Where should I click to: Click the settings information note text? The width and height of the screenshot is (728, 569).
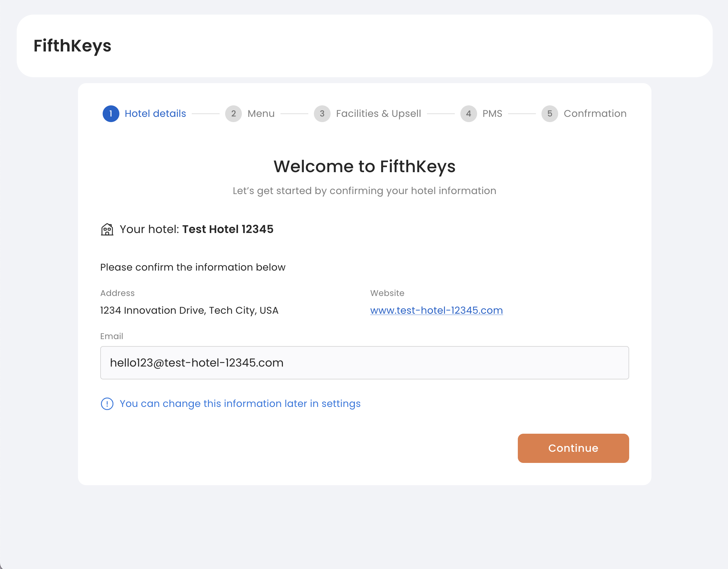point(240,404)
